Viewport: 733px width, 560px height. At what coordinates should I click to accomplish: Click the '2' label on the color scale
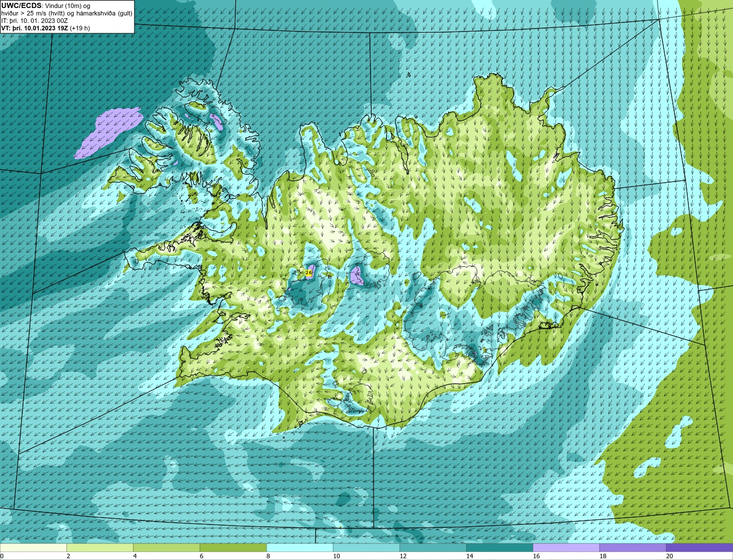tap(68, 556)
